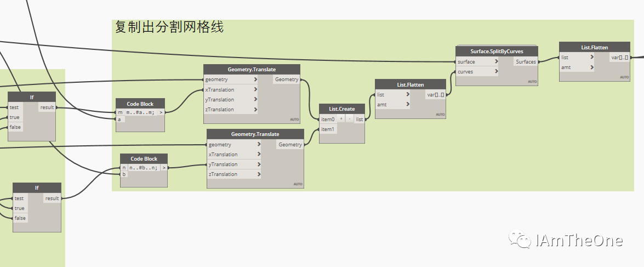
Task: Edit the code text m..#a..m;
Action: pyautogui.click(x=140, y=112)
